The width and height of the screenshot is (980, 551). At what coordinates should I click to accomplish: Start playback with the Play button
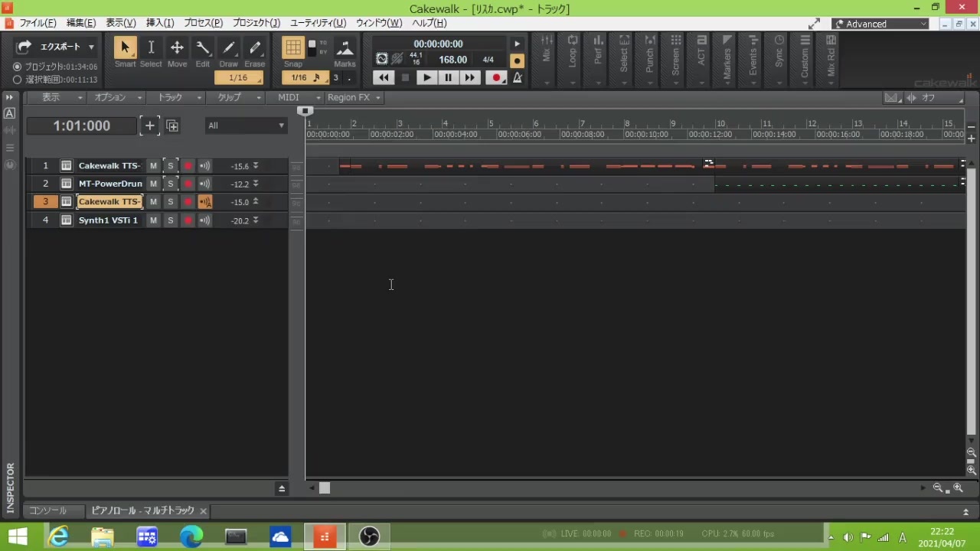coord(426,77)
